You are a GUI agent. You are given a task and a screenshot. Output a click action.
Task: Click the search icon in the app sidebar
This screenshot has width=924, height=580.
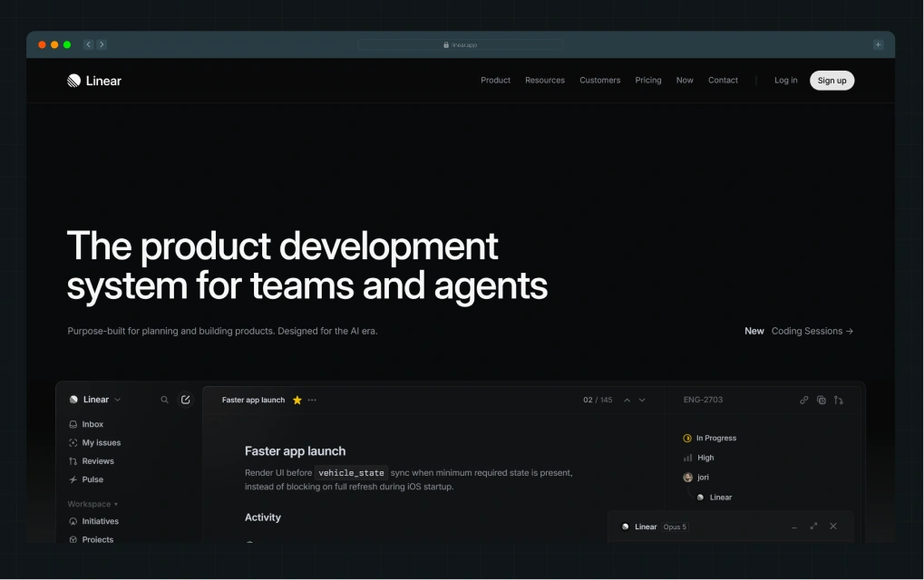164,400
